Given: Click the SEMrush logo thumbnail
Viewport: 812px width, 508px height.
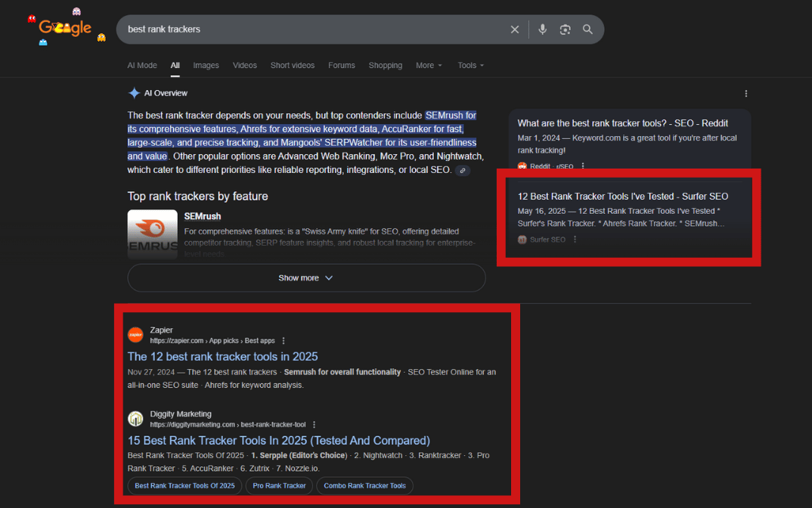Looking at the screenshot, I should (152, 234).
